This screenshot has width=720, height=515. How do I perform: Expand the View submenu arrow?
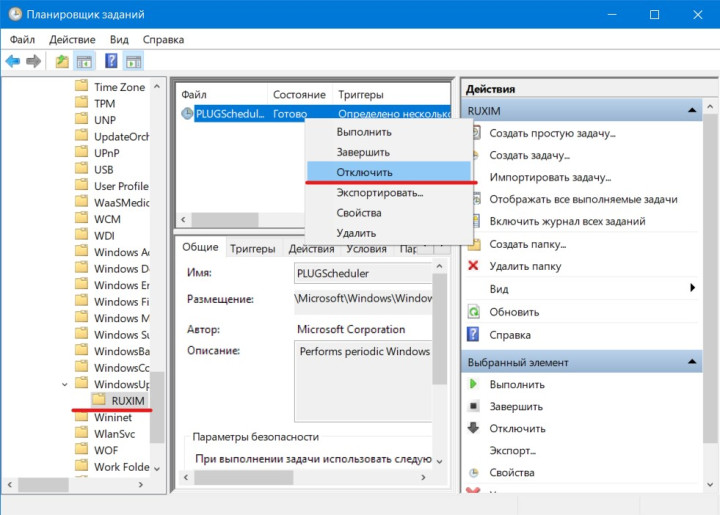[x=692, y=289]
